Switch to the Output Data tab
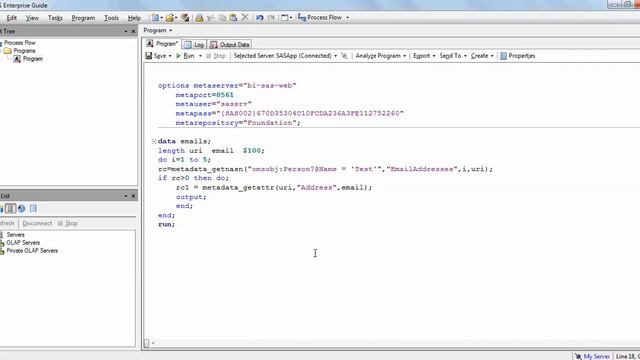The image size is (640, 360). [230, 44]
